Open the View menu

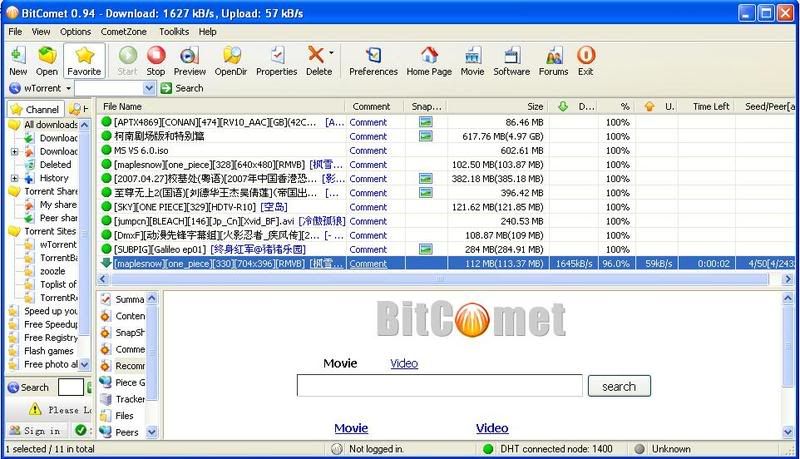coord(41,32)
